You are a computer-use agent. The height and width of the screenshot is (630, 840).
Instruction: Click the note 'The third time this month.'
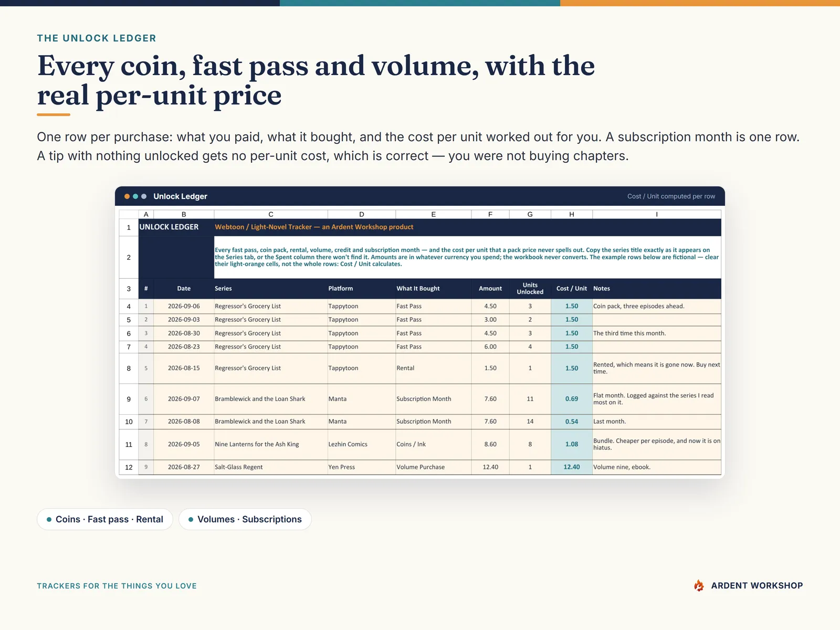[x=657, y=333]
